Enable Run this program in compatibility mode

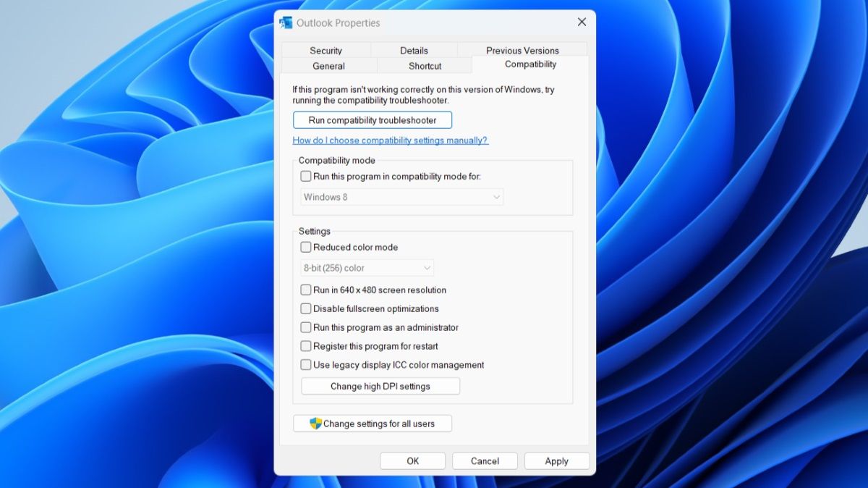coord(305,176)
